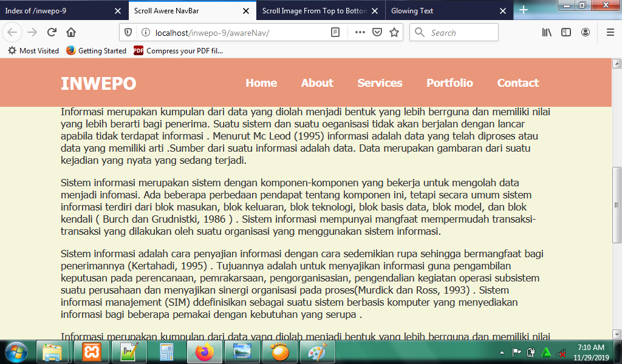Click the Portfolio navigation link
Image resolution: width=622 pixels, height=364 pixels.
point(449,83)
